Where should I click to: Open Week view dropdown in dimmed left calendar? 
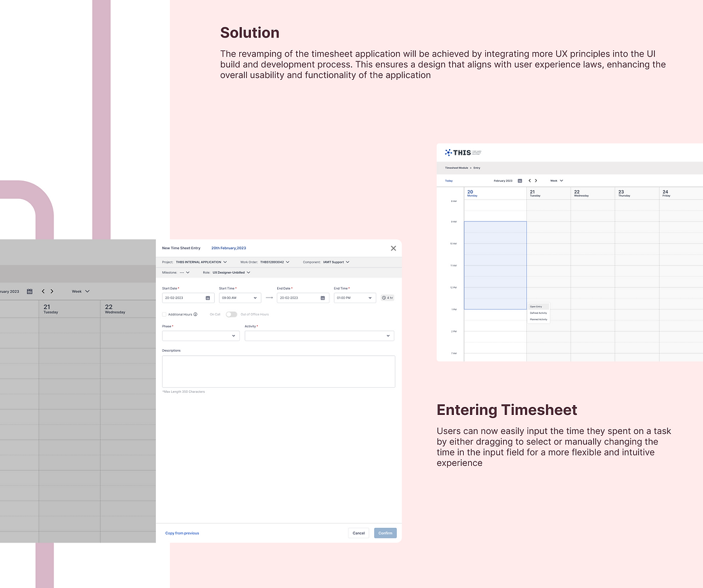tap(81, 292)
